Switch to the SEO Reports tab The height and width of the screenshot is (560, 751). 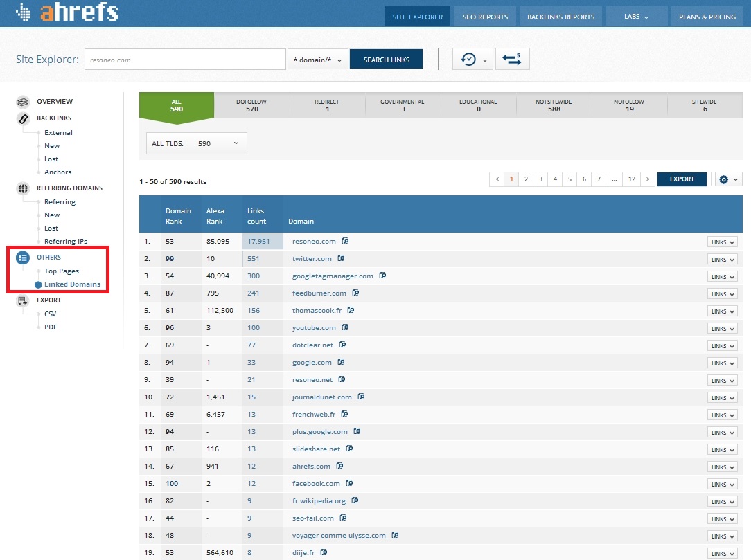tap(485, 17)
